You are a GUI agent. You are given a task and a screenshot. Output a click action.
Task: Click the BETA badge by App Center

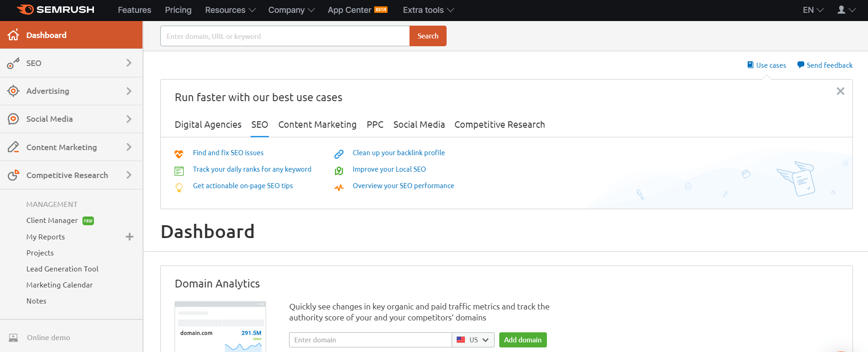(381, 9)
